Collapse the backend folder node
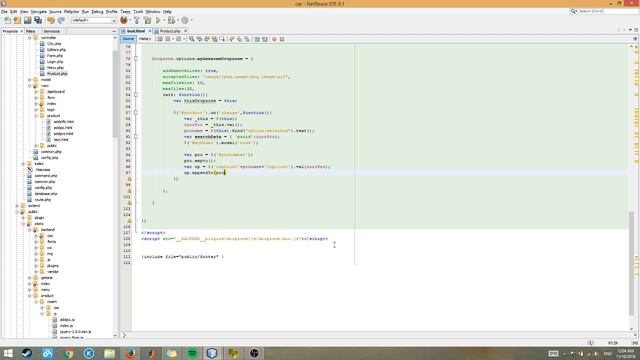This screenshot has width=640, height=360. (x=30, y=230)
